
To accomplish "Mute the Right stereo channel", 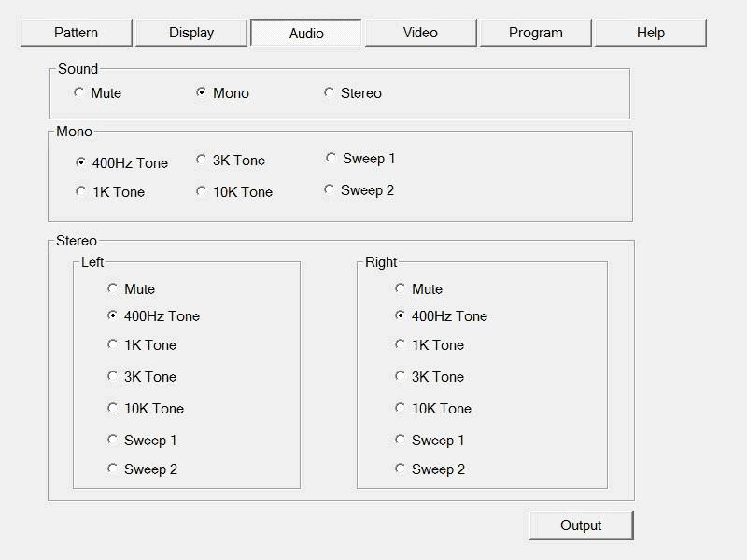I will point(401,289).
